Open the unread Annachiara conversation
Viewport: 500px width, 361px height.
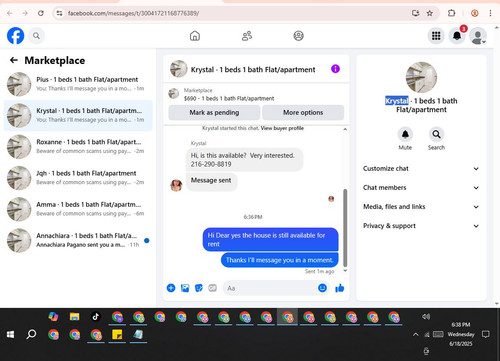78,240
